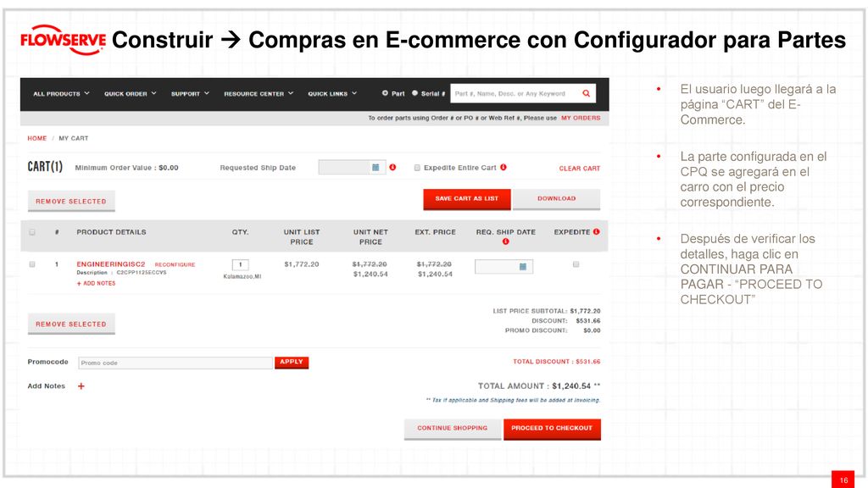Click the EXT. PRICE column header

(435, 232)
